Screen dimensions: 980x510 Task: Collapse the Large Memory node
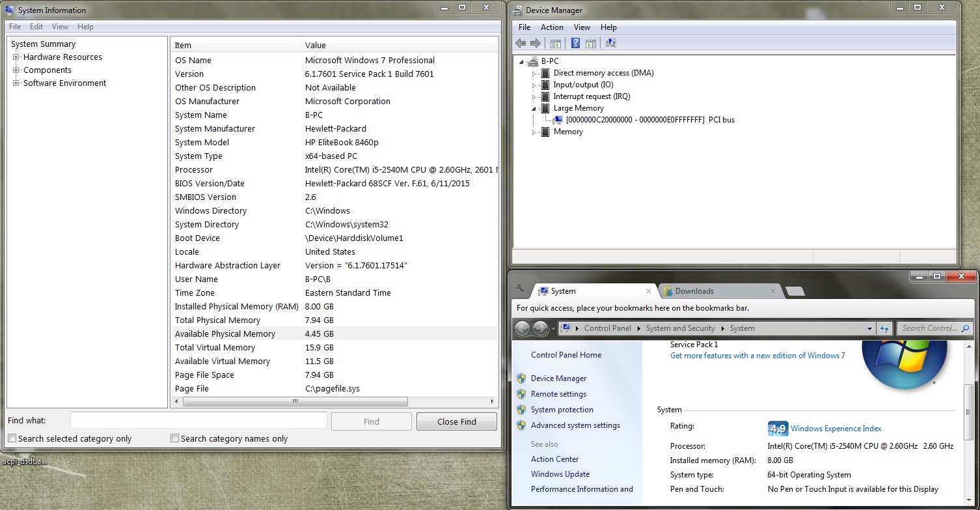(534, 109)
